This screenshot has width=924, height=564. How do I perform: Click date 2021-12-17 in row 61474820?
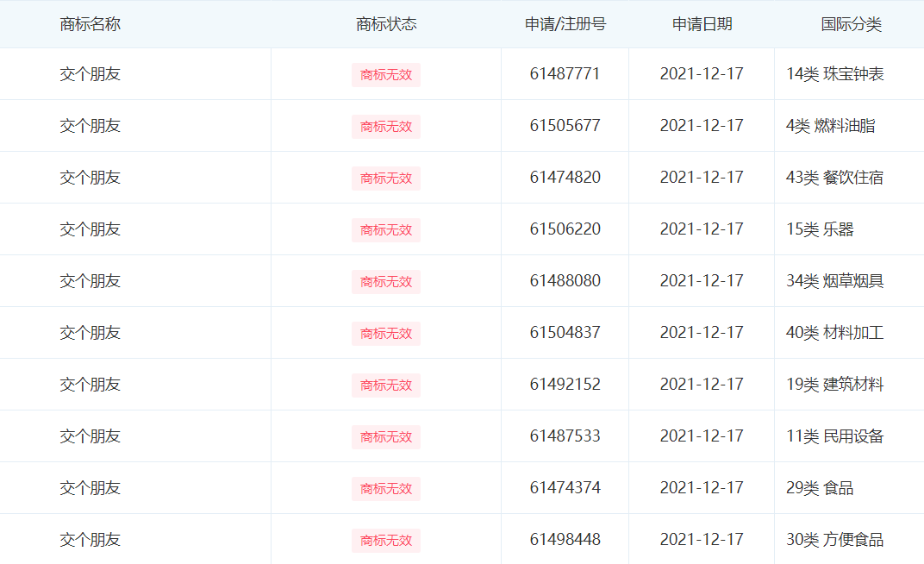[702, 178]
